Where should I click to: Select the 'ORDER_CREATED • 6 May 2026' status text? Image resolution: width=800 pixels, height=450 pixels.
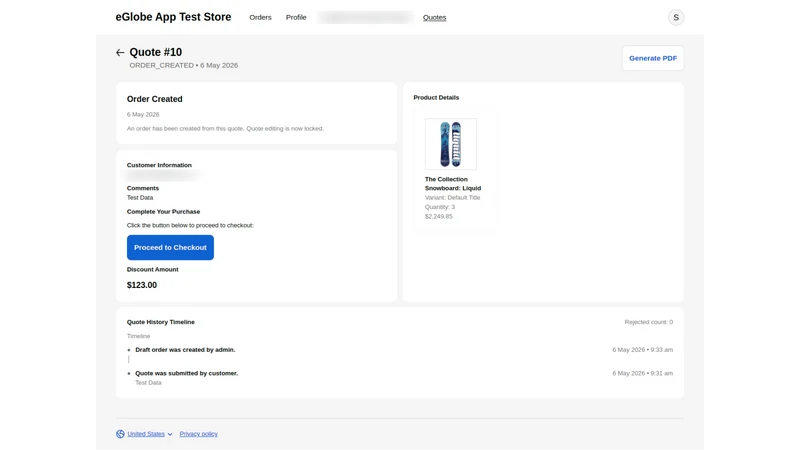pyautogui.click(x=184, y=65)
